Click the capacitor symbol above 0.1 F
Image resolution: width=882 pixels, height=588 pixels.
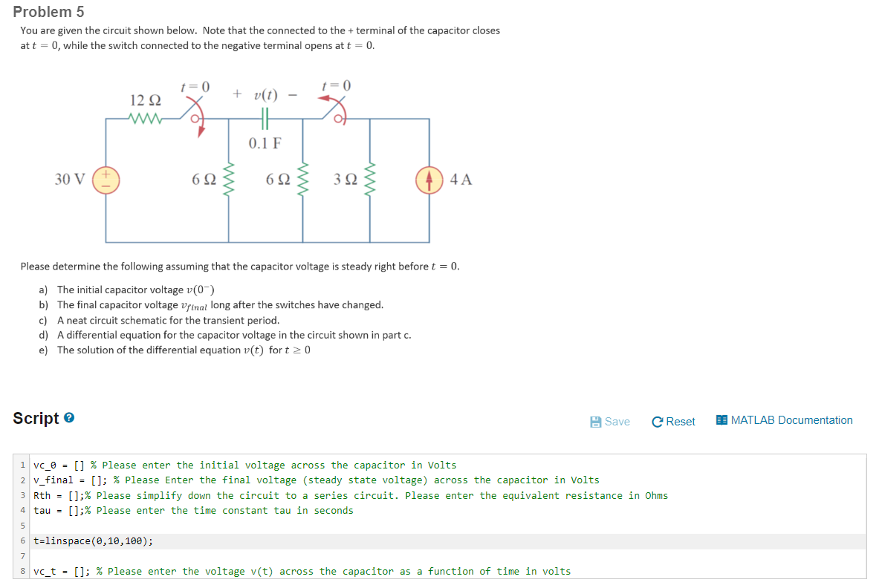pos(265,119)
